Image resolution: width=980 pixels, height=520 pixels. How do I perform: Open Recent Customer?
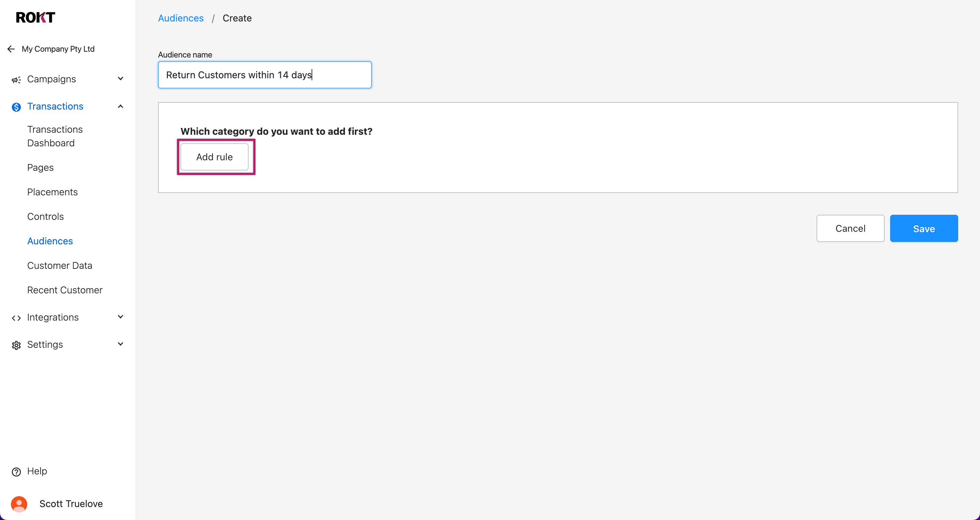point(65,290)
